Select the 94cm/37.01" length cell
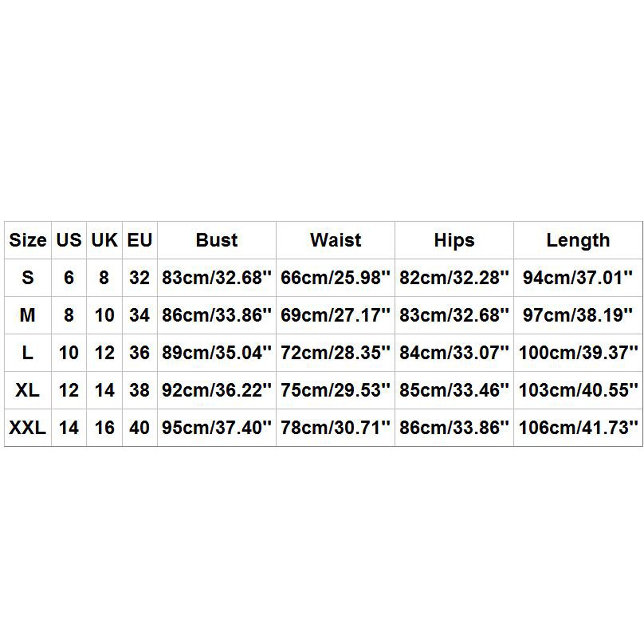The image size is (644, 644). point(578,278)
